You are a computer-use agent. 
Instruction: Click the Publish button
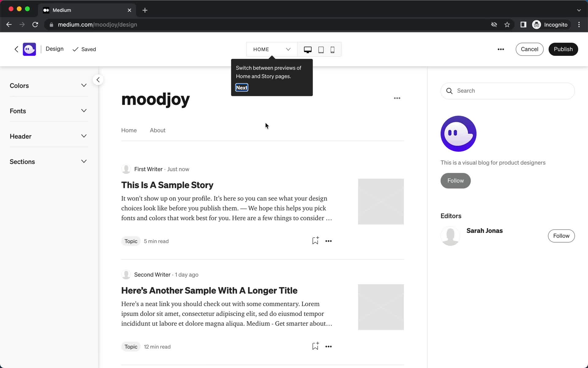[563, 49]
